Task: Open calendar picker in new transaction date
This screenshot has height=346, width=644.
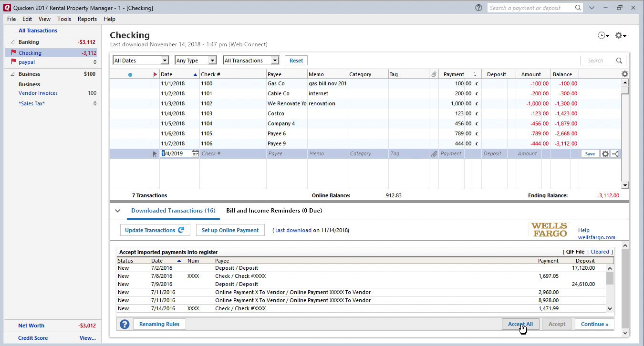Action: coord(195,153)
